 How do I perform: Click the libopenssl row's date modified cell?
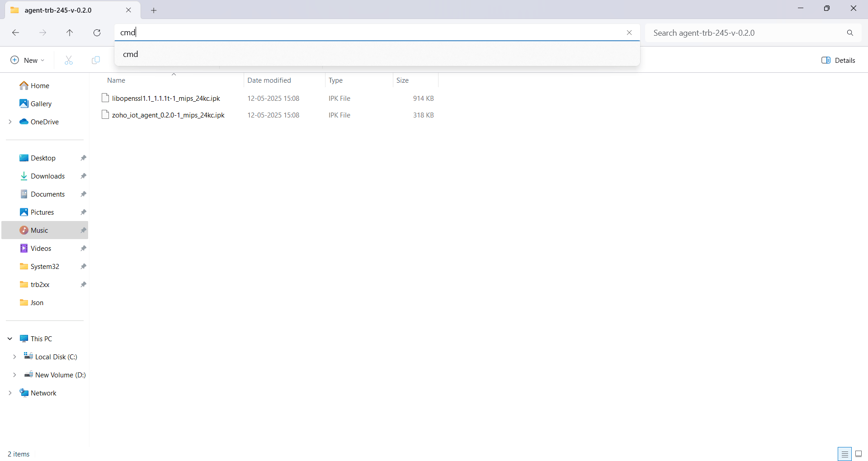click(273, 98)
